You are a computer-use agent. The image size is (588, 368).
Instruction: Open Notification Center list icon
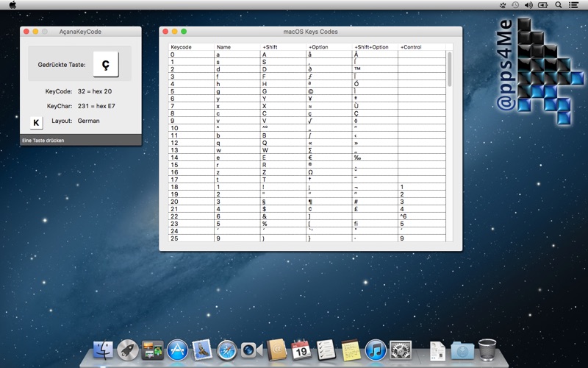point(575,4)
